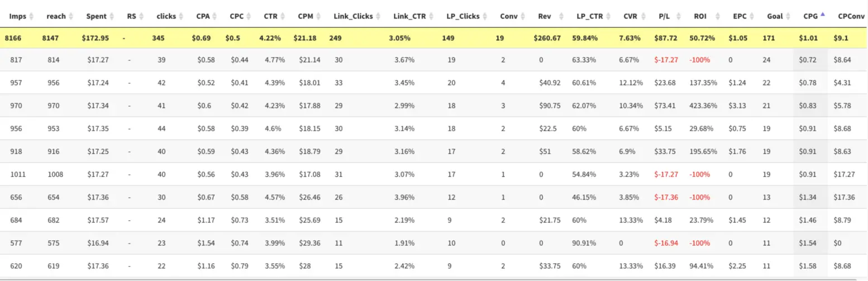This screenshot has height=281, width=868.
Task: Click the ascending arrow beside CPG header
Action: coord(822,16)
